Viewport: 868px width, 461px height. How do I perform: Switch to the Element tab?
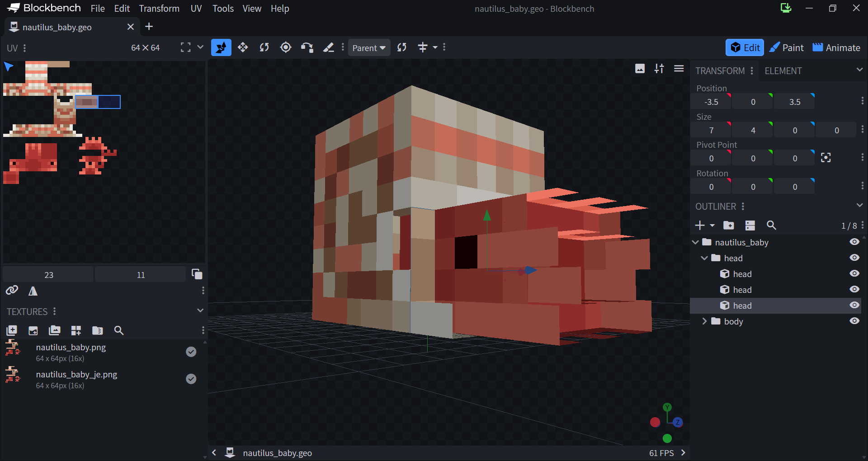click(x=783, y=71)
